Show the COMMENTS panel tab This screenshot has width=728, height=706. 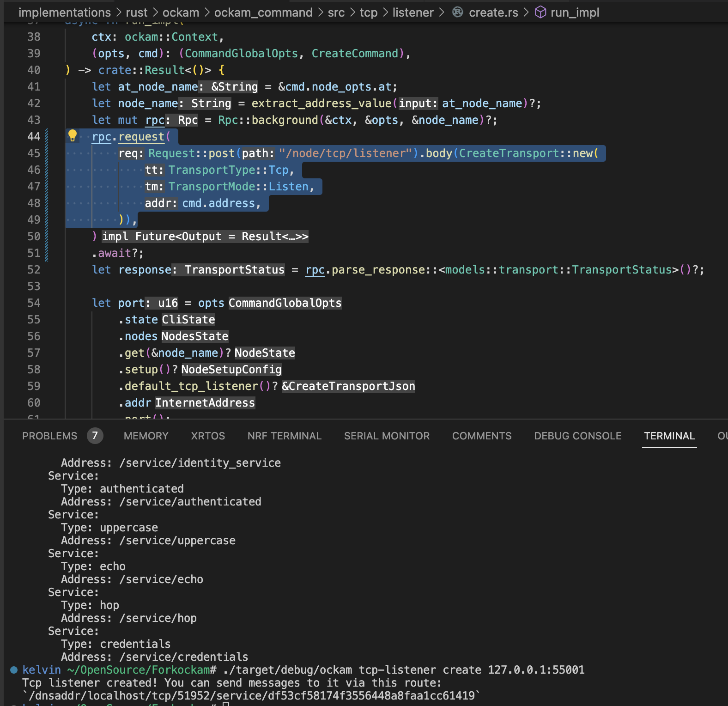coord(482,436)
